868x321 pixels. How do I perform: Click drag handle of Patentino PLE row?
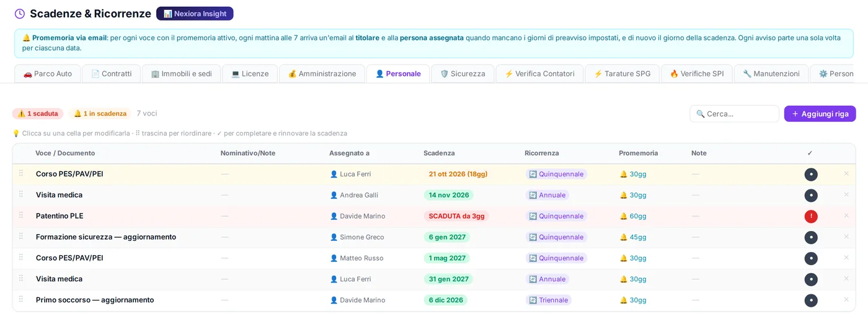(21, 215)
